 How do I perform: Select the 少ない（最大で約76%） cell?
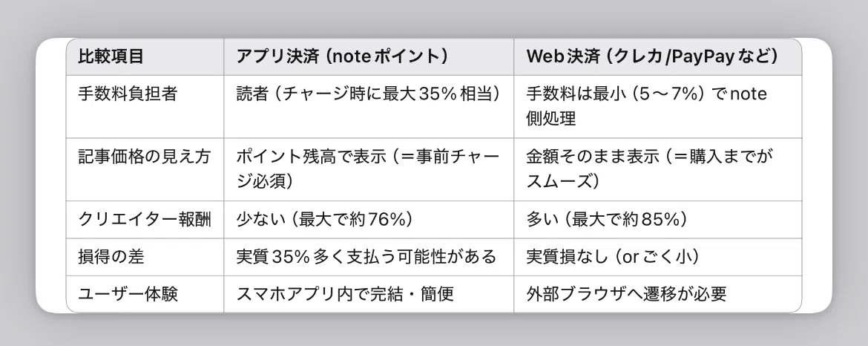[369, 220]
